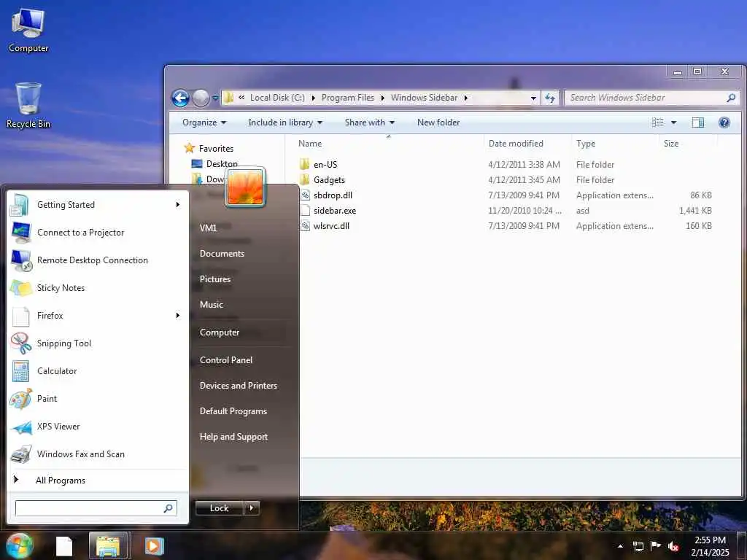Open Music from Start menu
This screenshot has height=560, width=747.
[x=211, y=305]
